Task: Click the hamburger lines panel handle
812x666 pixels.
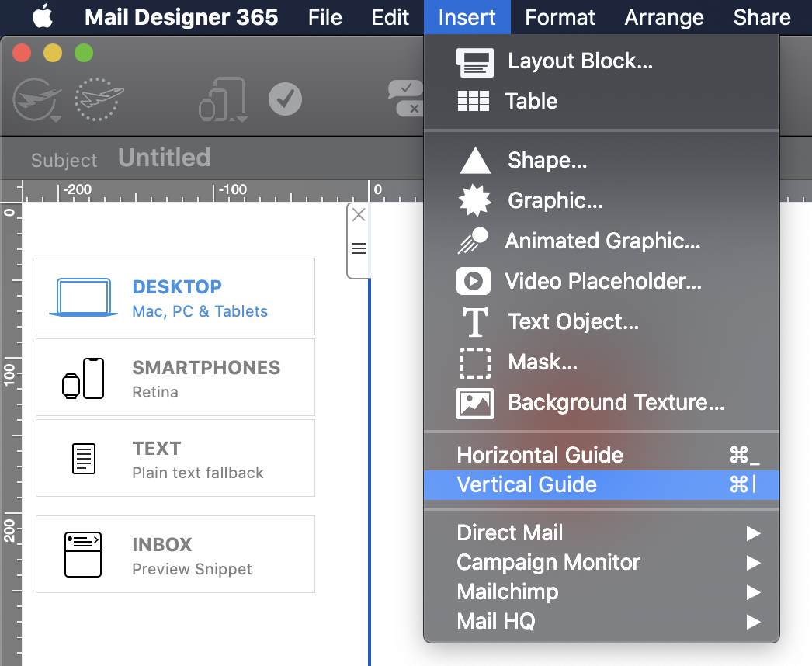Action: point(359,248)
